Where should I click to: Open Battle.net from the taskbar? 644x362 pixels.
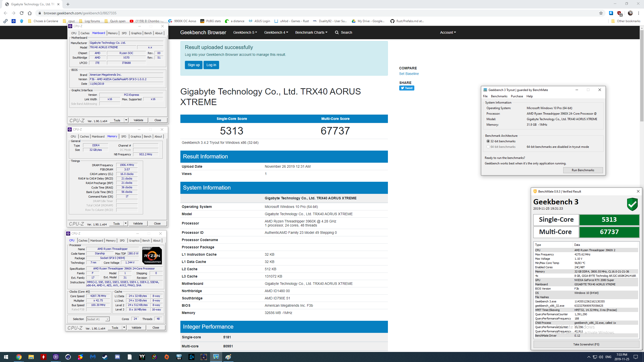[x=191, y=357]
